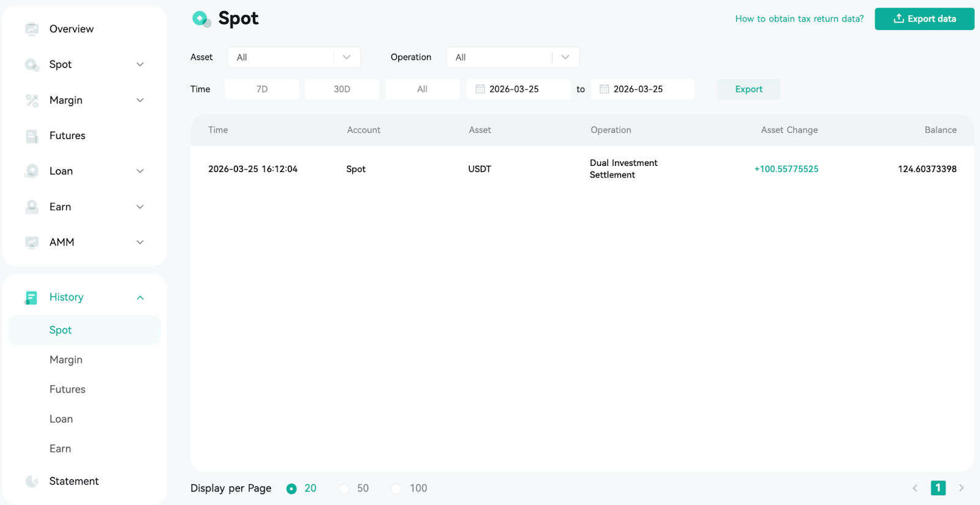Screen dimensions: 980x505
Task: Open Overview in the sidebar
Action: pyautogui.click(x=72, y=29)
